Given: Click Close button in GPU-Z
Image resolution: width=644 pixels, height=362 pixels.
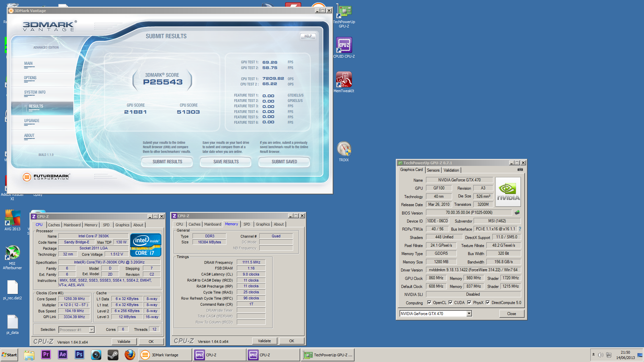Looking at the screenshot, I should coord(512,314).
